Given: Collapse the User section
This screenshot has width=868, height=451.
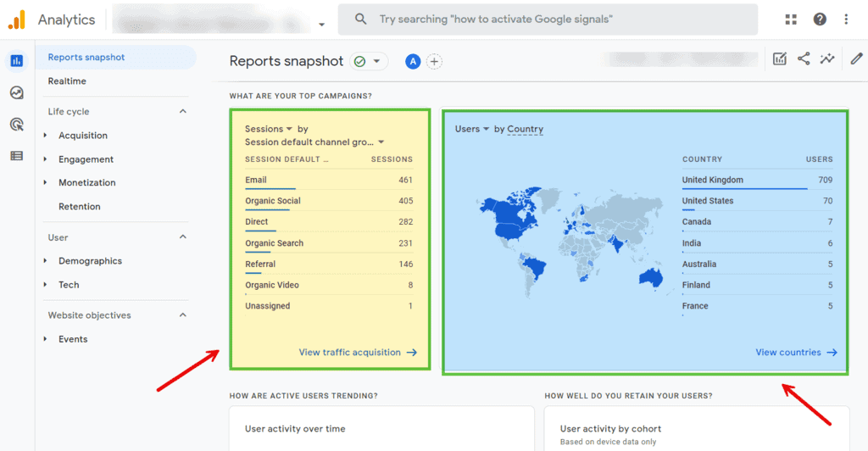Looking at the screenshot, I should [x=183, y=237].
